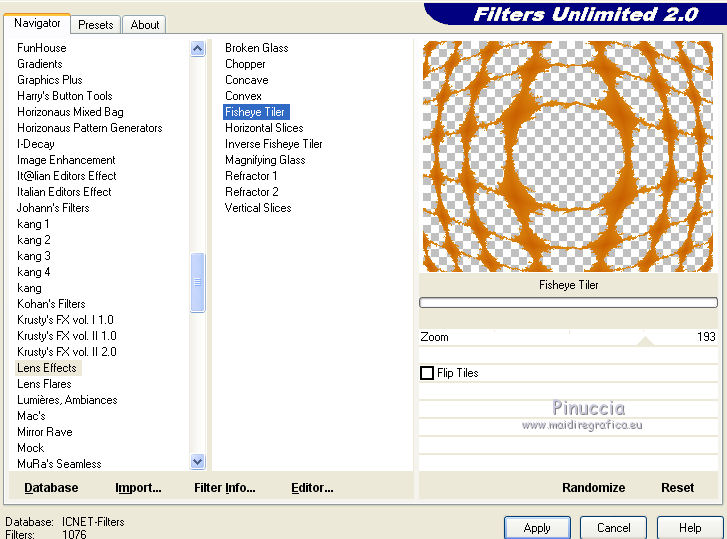Open Filter Info...
The width and height of the screenshot is (727, 539).
pyautogui.click(x=224, y=488)
